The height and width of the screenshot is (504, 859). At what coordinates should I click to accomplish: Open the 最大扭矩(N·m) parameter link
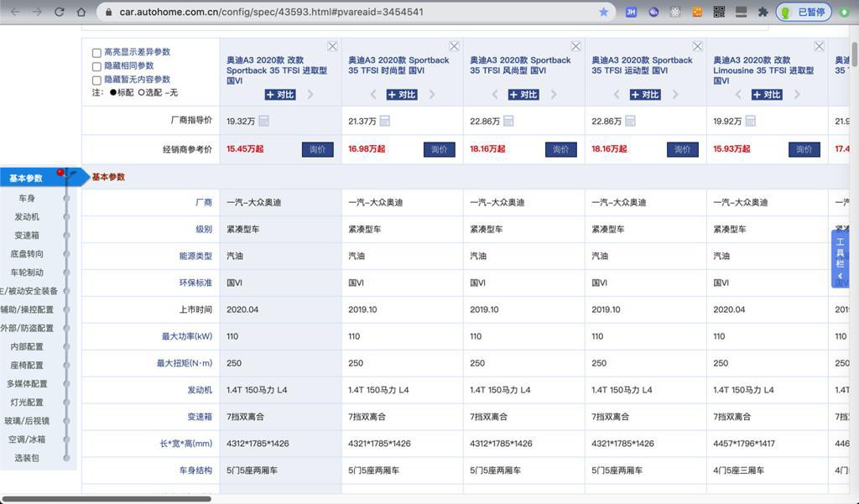(185, 363)
